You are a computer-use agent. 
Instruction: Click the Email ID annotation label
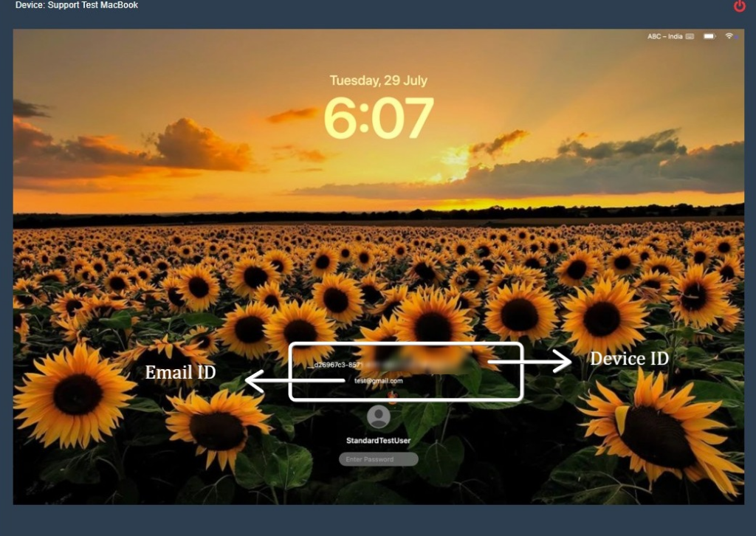[x=180, y=373]
